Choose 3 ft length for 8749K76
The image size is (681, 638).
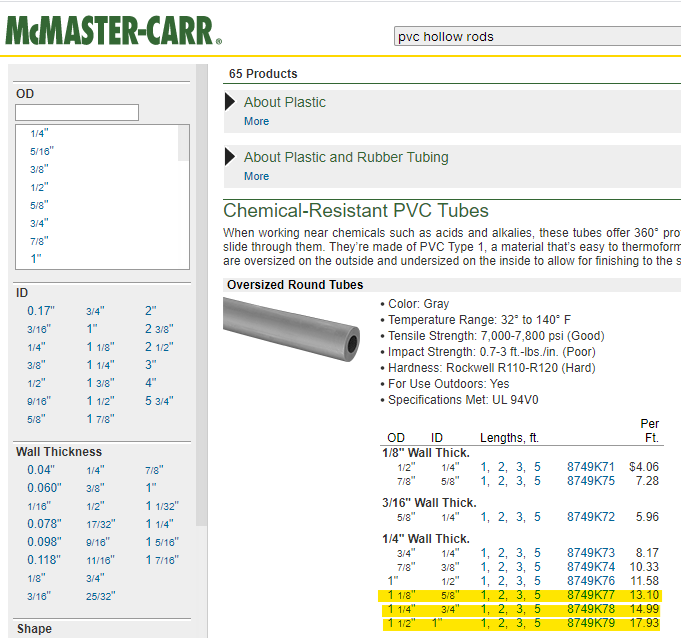pyautogui.click(x=519, y=581)
